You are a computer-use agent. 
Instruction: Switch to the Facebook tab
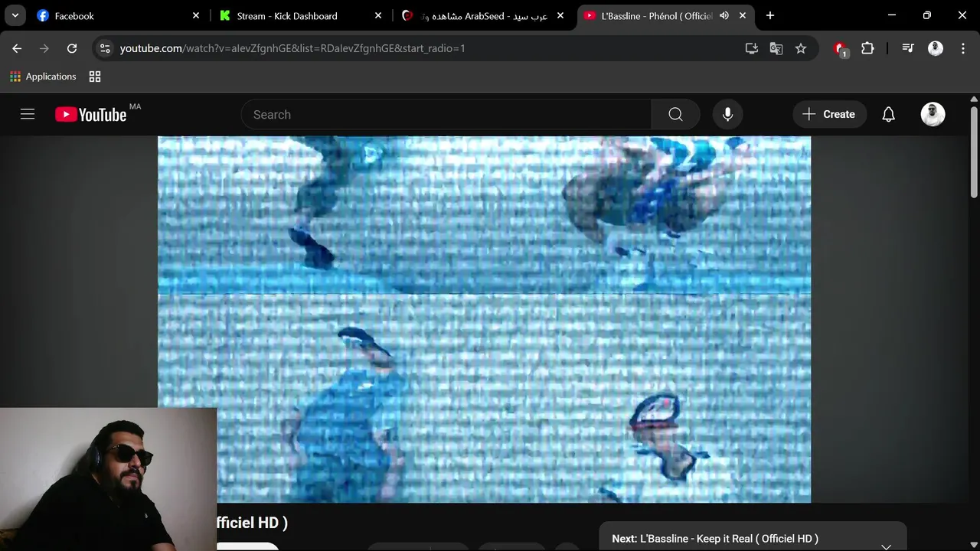point(118,15)
